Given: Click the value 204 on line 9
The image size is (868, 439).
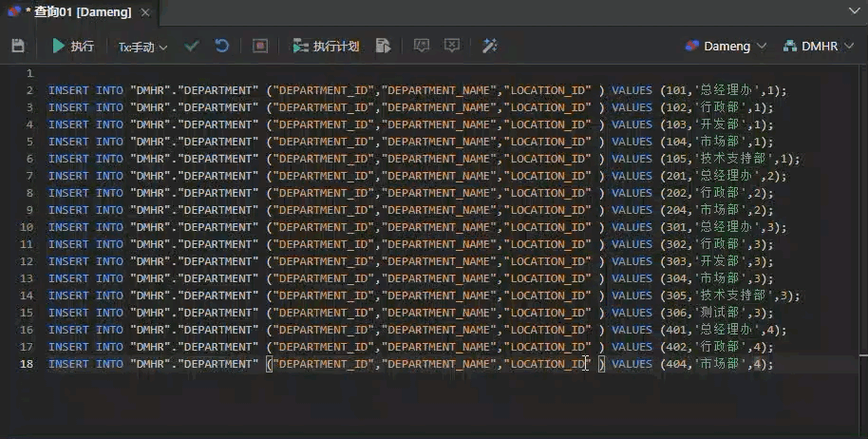Looking at the screenshot, I should click(676, 210).
